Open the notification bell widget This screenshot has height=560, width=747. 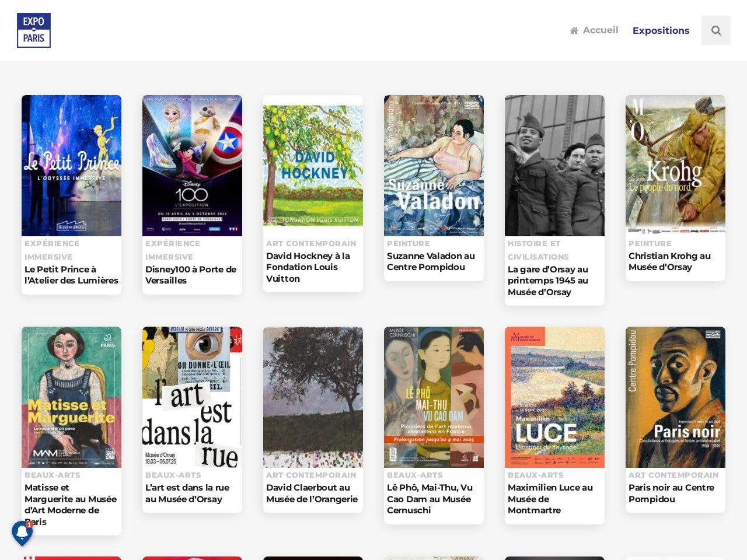pos(22,533)
